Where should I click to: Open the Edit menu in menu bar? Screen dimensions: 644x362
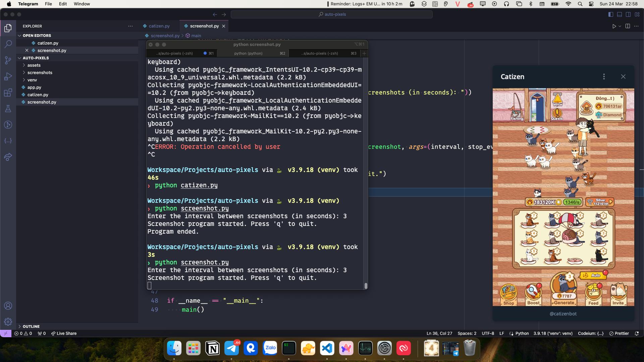click(x=63, y=4)
